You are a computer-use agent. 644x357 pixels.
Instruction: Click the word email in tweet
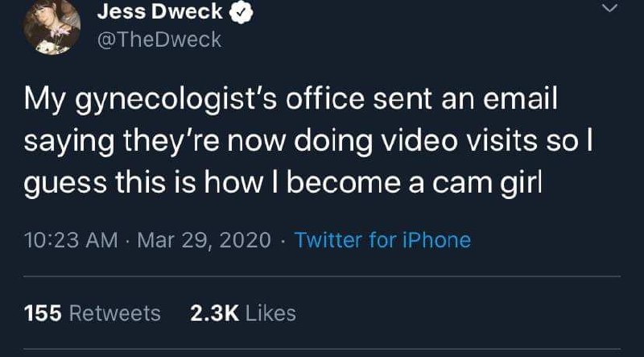tap(520, 98)
